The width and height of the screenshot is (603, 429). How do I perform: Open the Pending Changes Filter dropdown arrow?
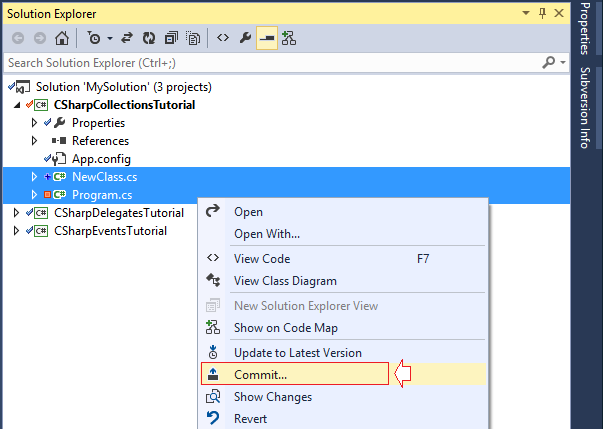click(x=110, y=38)
